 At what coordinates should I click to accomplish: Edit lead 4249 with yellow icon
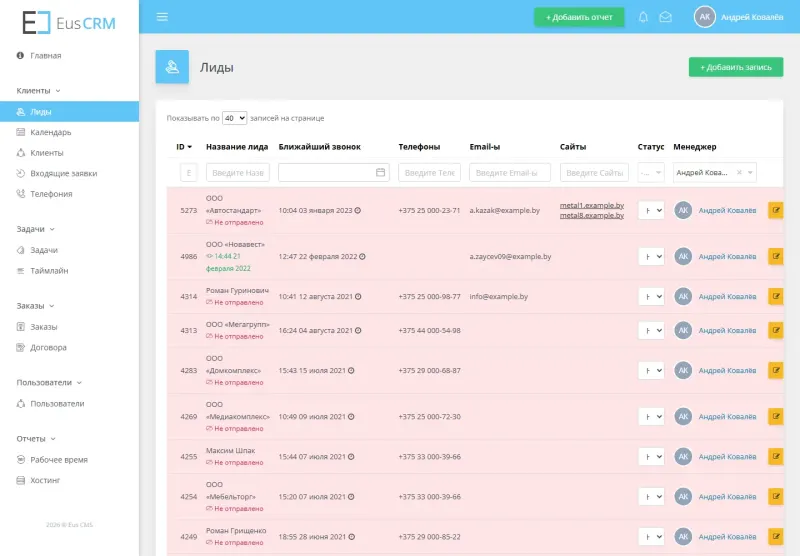(776, 537)
